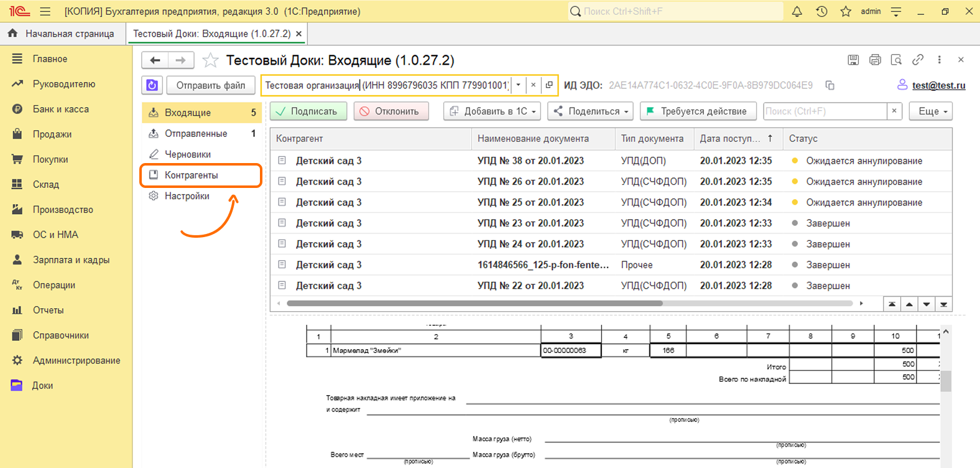Click the save diskette icon in header
The image size is (980, 468).
(853, 60)
